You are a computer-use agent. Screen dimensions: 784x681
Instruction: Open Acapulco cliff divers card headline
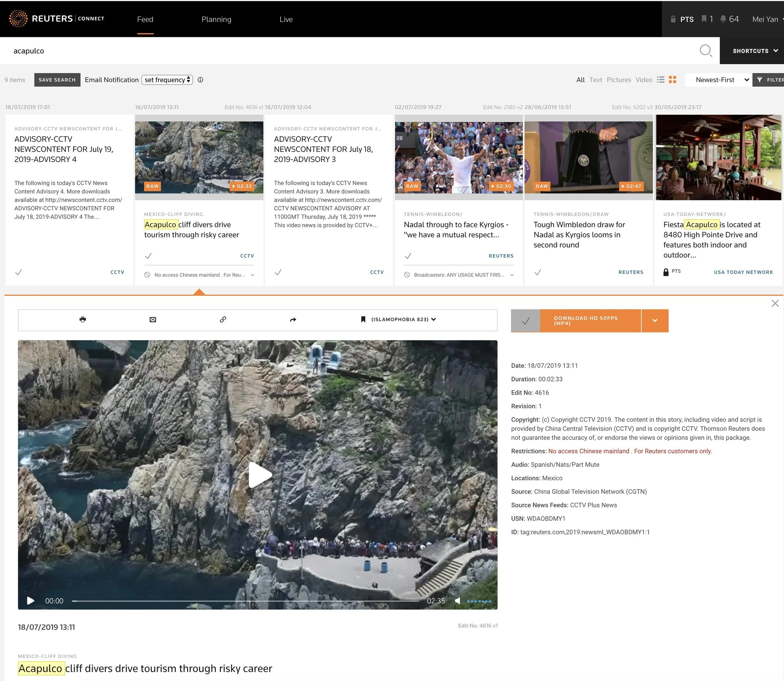(x=192, y=229)
